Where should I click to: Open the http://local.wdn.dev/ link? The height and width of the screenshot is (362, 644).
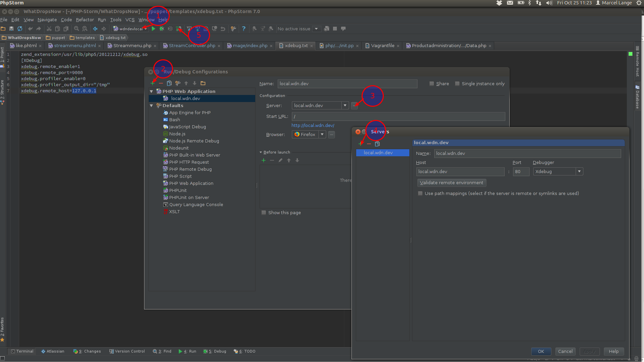(313, 125)
